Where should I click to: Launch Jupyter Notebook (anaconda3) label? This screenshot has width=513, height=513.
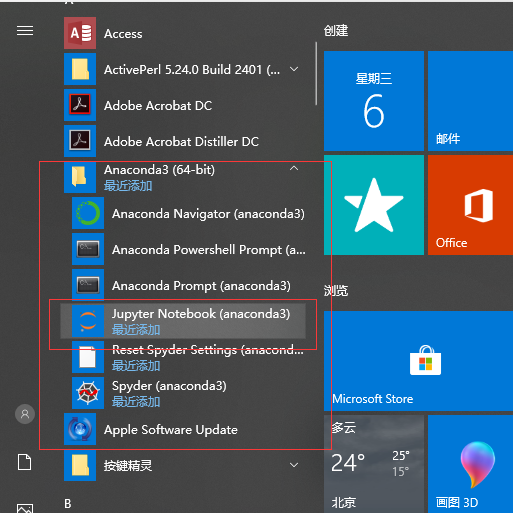coord(201,314)
